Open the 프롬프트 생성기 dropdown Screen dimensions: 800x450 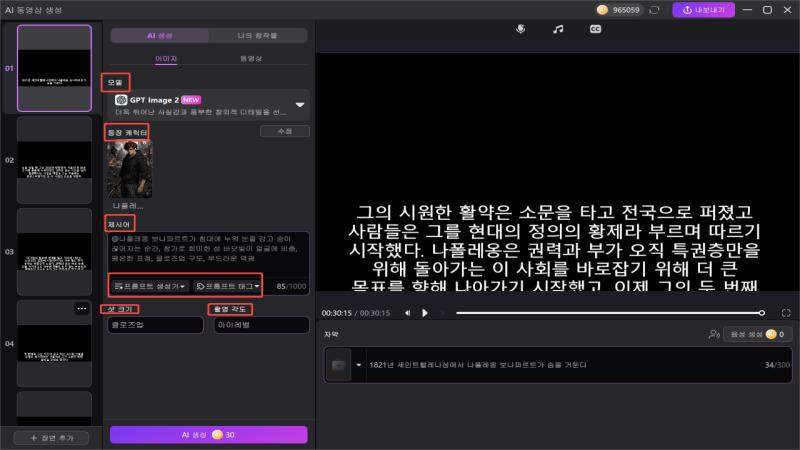(149, 286)
